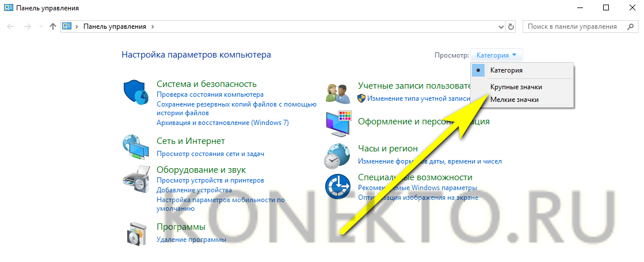Click the refresh button in address bar
Screen dimensions: 644x262
[x=511, y=26]
